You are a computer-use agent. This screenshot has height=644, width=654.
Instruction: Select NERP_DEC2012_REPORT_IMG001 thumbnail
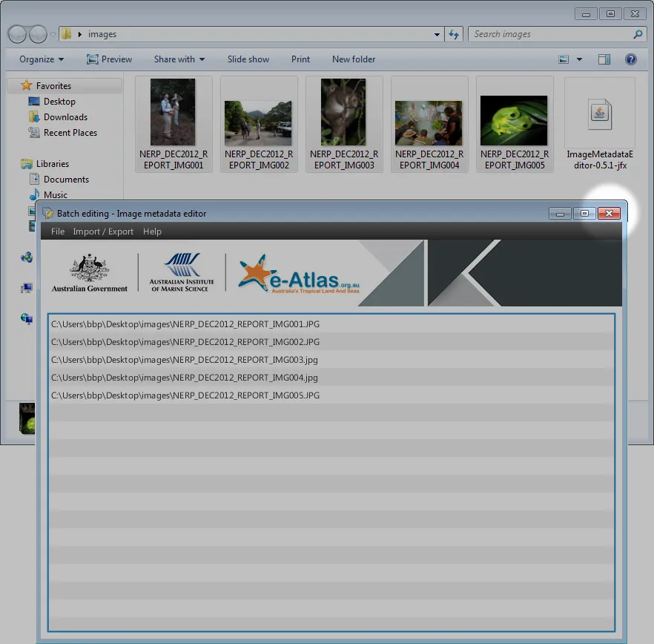[173, 124]
